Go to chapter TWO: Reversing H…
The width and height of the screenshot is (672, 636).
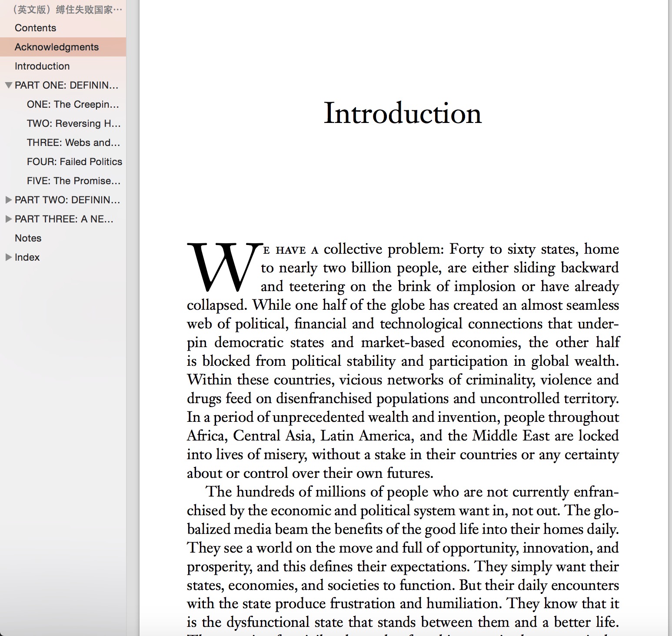[74, 123]
